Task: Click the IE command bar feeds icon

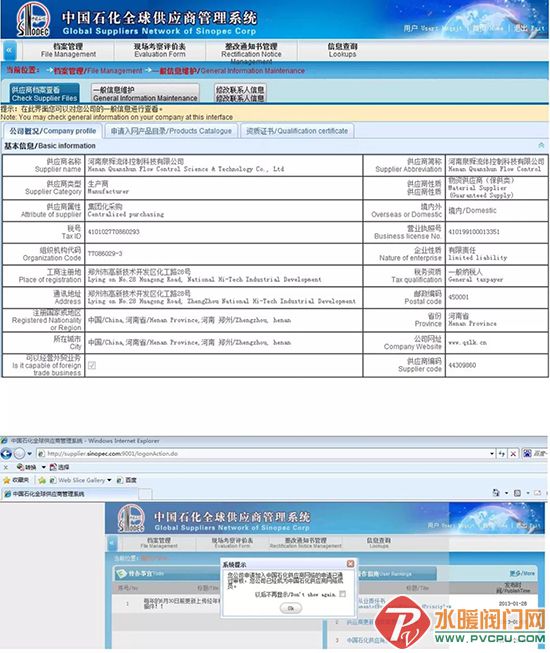Action: (517, 493)
